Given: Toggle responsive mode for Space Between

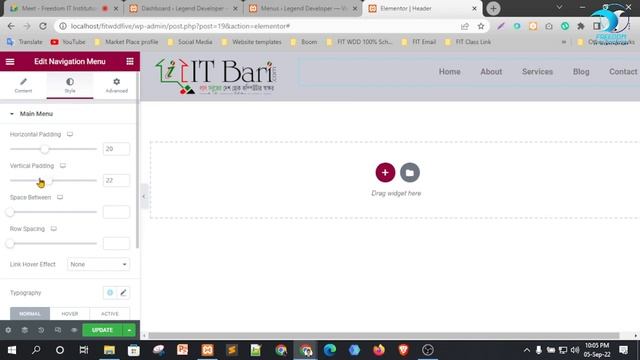Looking at the screenshot, I should click(x=60, y=197).
